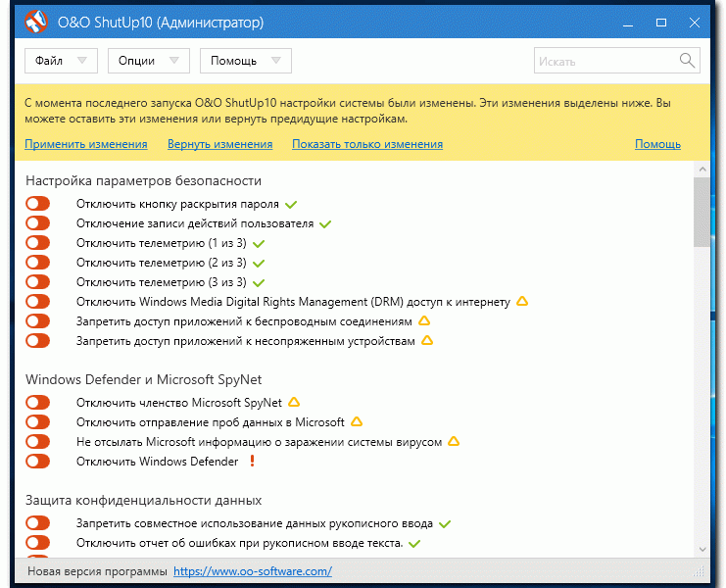Click Помощь link in yellow banner

[657, 144]
